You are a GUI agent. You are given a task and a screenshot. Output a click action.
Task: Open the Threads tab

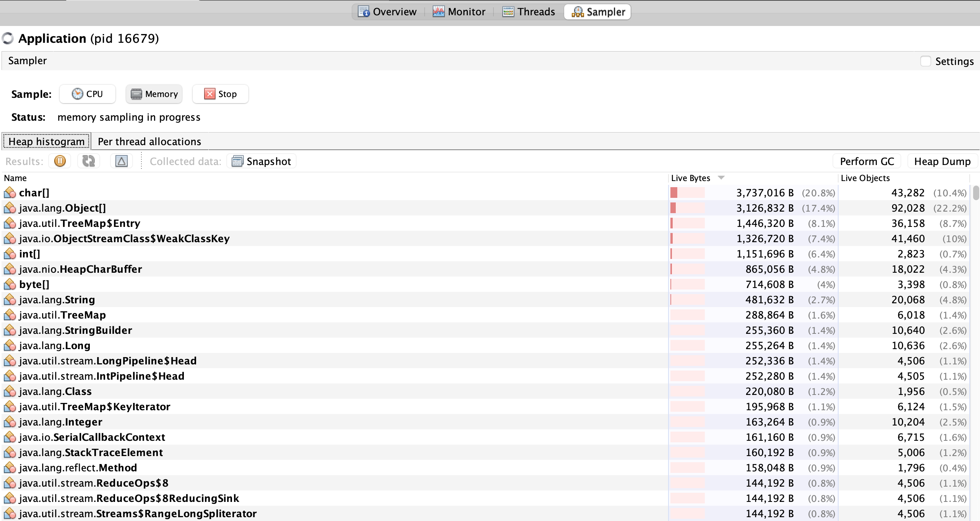pos(529,12)
